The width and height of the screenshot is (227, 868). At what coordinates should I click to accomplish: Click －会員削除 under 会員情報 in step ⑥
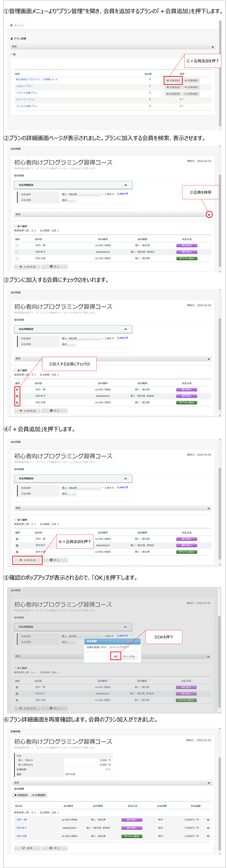[39, 795]
